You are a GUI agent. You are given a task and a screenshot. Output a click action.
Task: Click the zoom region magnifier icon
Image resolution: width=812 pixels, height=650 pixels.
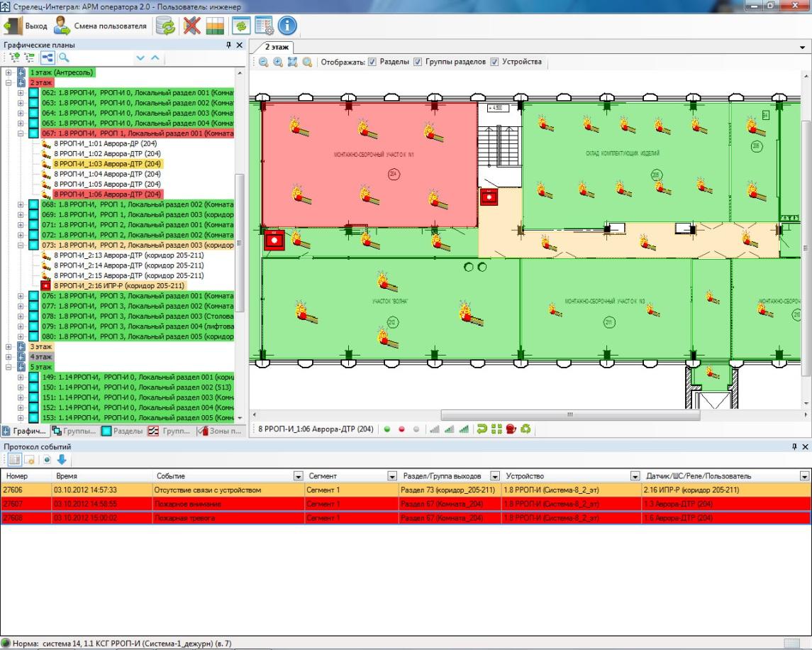307,62
